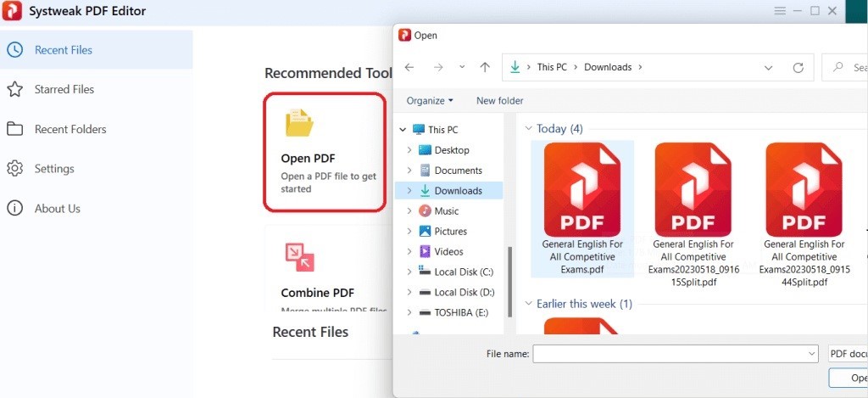Click the Recent Files clock icon

pos(15,50)
